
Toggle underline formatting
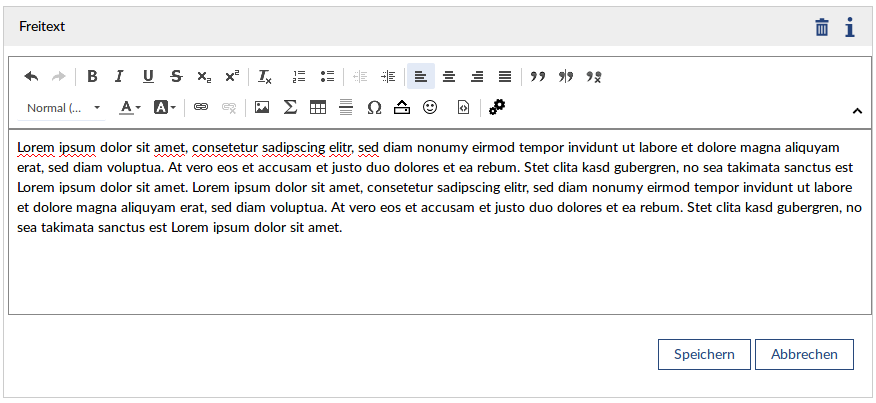[148, 76]
